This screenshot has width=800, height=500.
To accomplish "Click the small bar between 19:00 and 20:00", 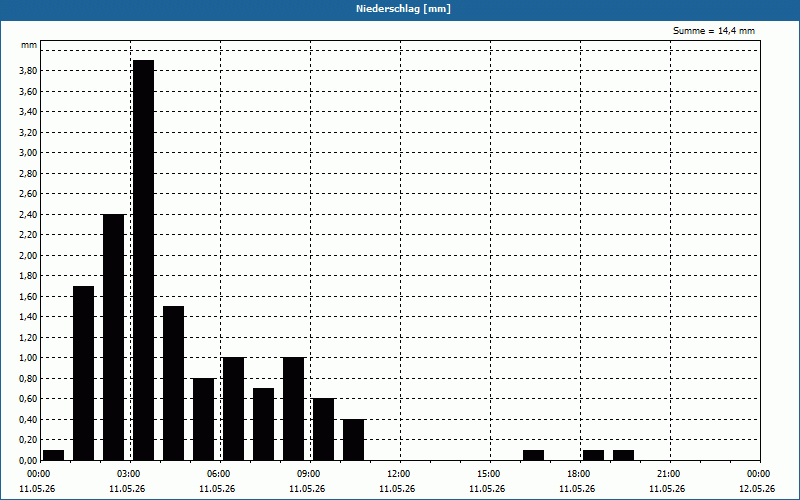I will (x=623, y=455).
